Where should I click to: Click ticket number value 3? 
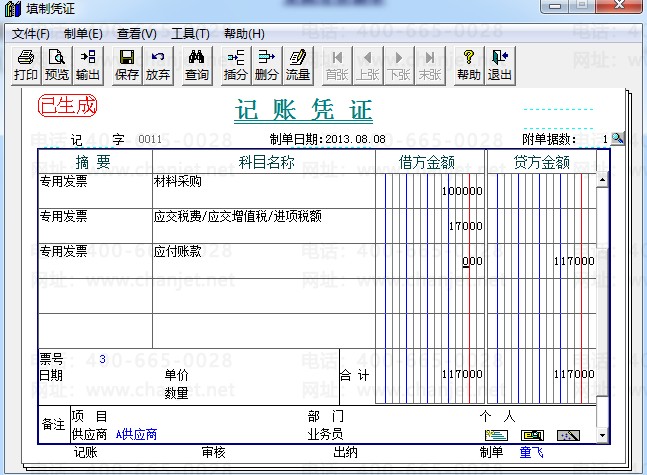click(102, 359)
